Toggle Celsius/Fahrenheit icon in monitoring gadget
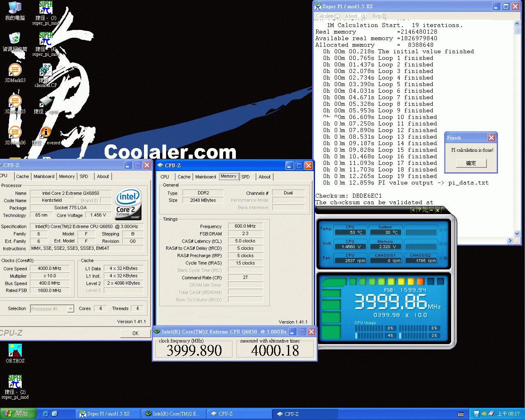Viewport: 525px width, 420px height. click(x=425, y=210)
